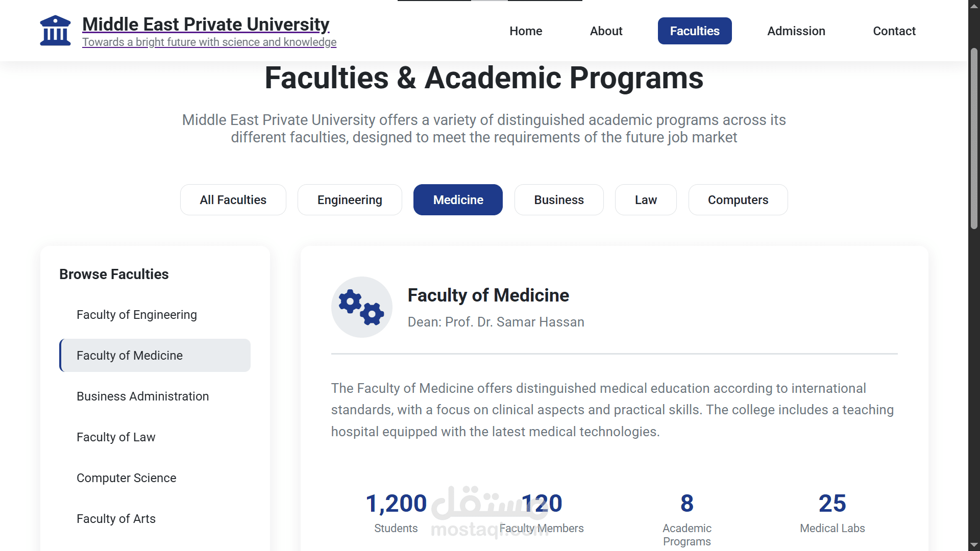Click the university building logo icon
The image size is (980, 551).
coord(55,31)
